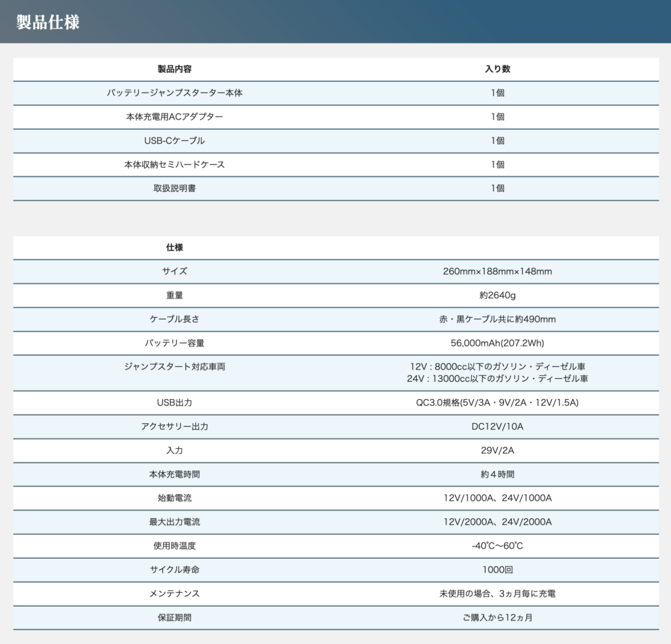Click the 本体充電時間 row label

pyautogui.click(x=174, y=474)
